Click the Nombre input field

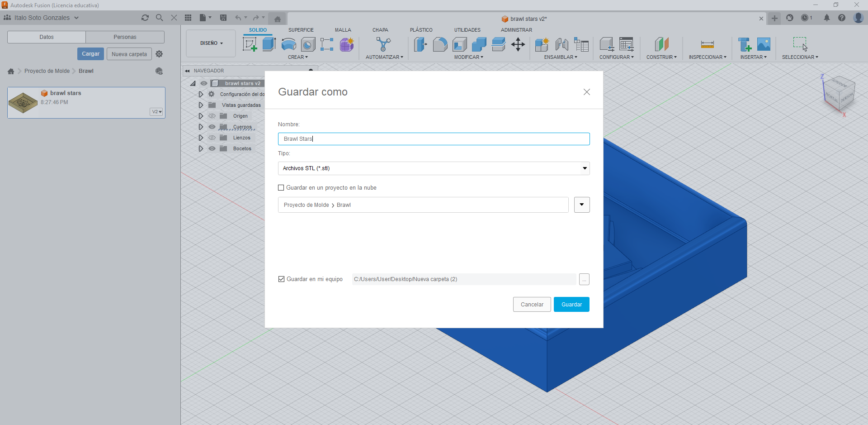(x=434, y=139)
